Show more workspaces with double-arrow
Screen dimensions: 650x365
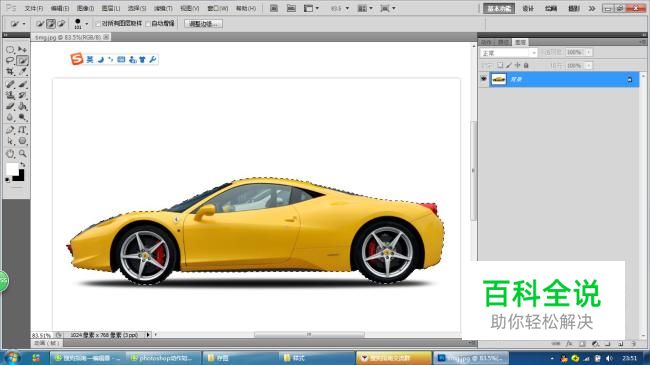(592, 8)
